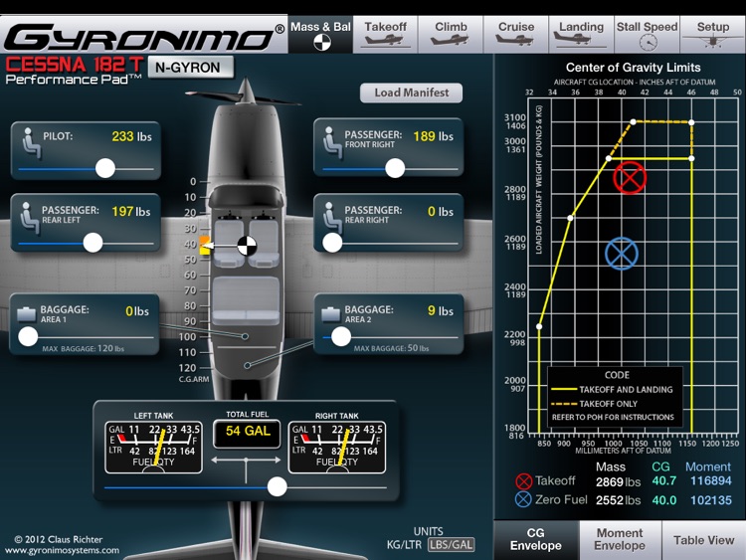Toggle units to KG/LTR

tap(404, 545)
